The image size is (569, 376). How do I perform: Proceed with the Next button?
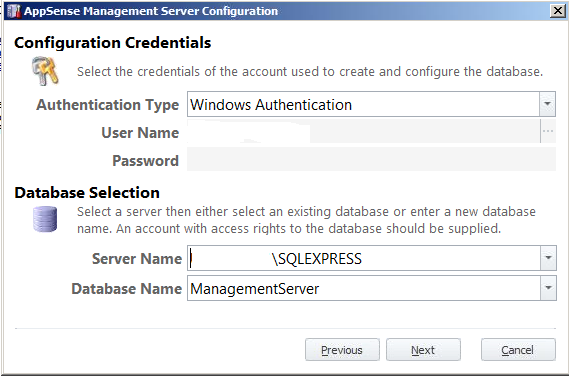point(423,350)
